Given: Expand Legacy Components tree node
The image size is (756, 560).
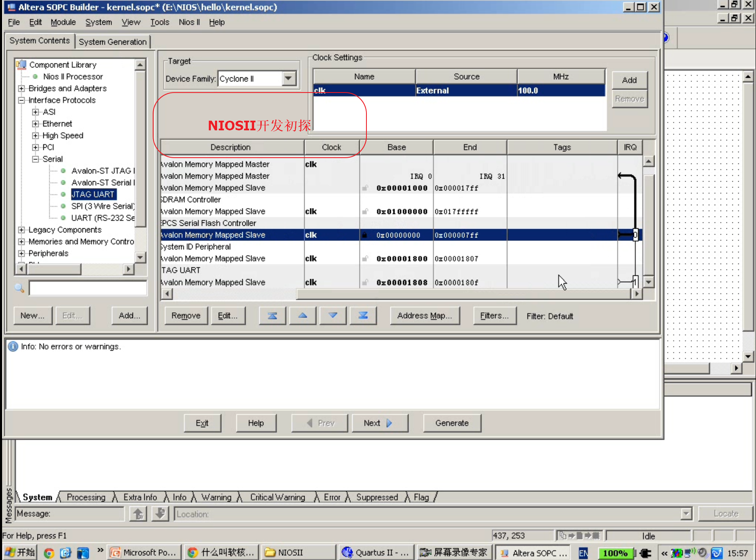Looking at the screenshot, I should point(21,230).
